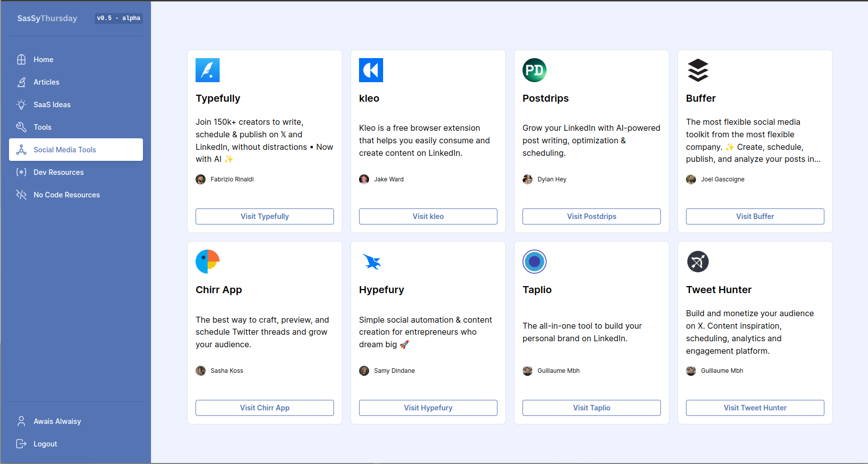Click the Visit Typefully button
This screenshot has height=464, width=868.
(x=265, y=216)
